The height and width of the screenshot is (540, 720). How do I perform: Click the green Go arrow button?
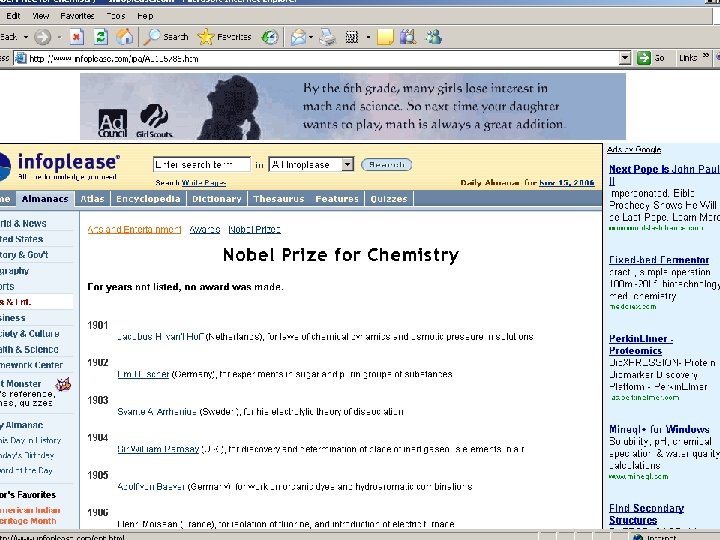click(644, 58)
